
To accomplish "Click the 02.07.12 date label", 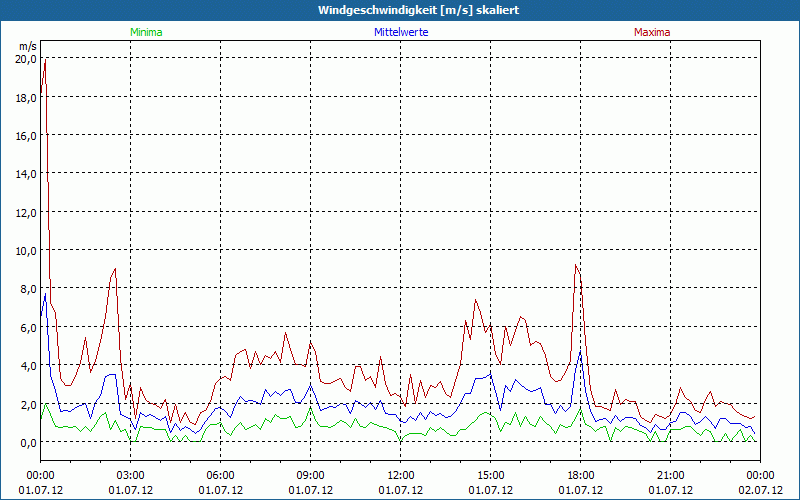I will click(760, 490).
